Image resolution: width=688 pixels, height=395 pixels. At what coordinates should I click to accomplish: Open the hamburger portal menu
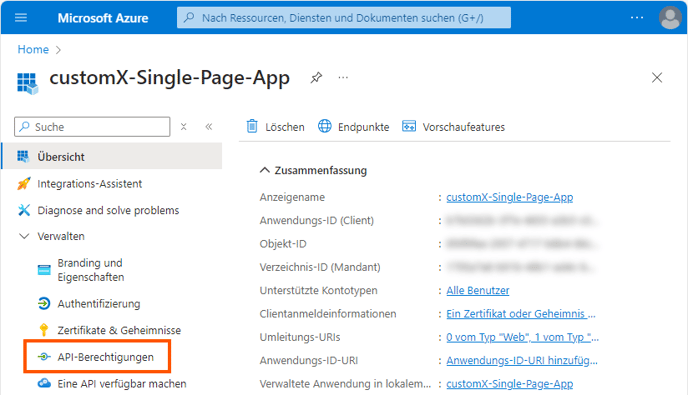(x=21, y=18)
